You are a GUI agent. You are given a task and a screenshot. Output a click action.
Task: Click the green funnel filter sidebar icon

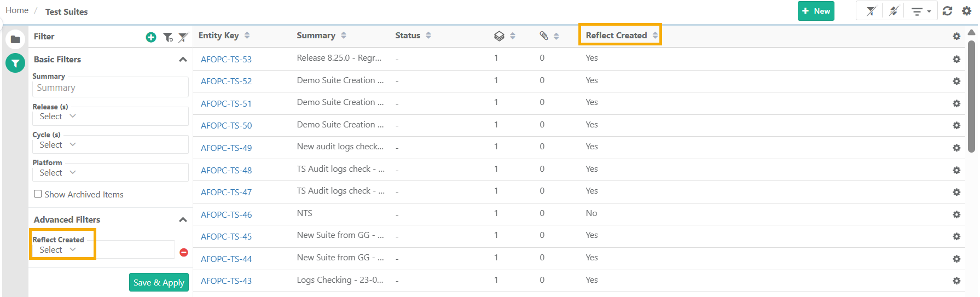(15, 63)
